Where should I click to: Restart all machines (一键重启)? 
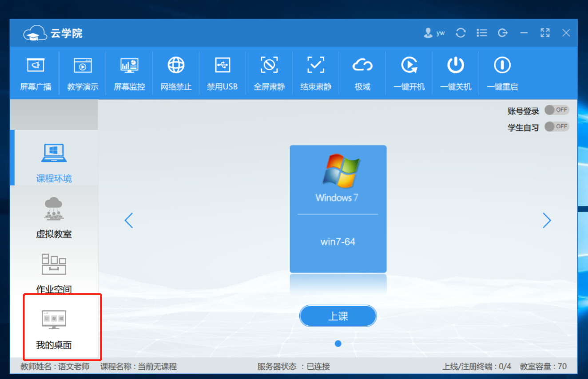(x=502, y=73)
